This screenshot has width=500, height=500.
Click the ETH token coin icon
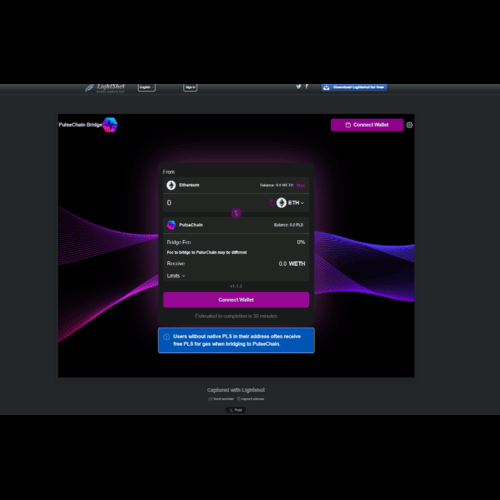(x=281, y=203)
